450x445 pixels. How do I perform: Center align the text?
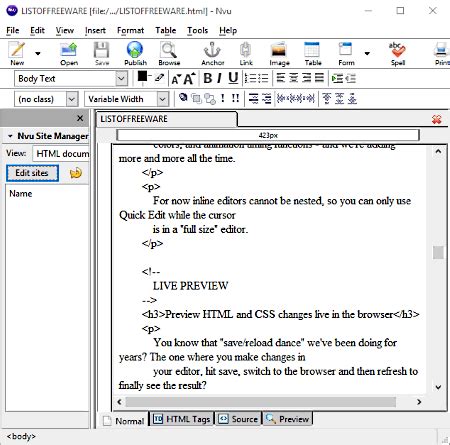pyautogui.click(x=294, y=78)
